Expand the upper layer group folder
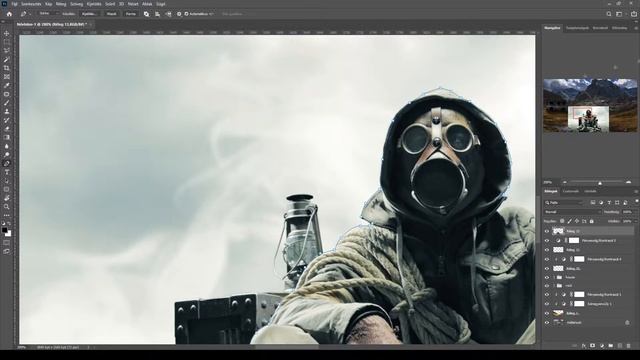Image resolution: width=640 pixels, height=360 pixels. coord(554,278)
